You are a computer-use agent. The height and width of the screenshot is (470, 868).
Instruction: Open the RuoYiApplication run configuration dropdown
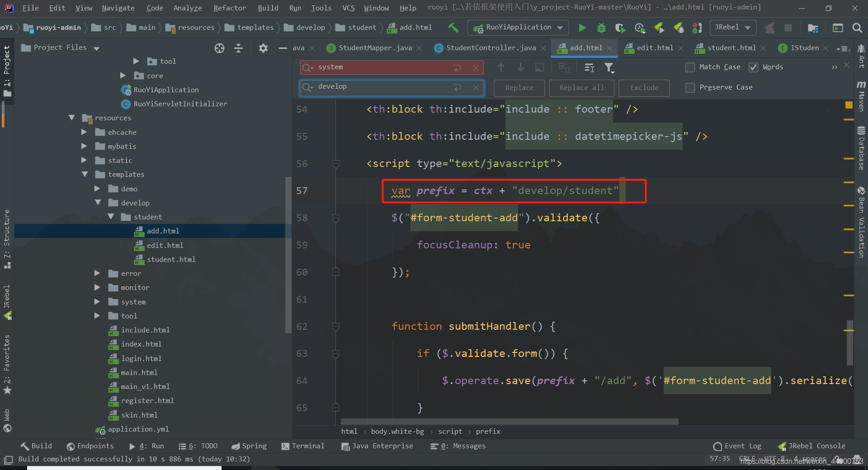518,28
